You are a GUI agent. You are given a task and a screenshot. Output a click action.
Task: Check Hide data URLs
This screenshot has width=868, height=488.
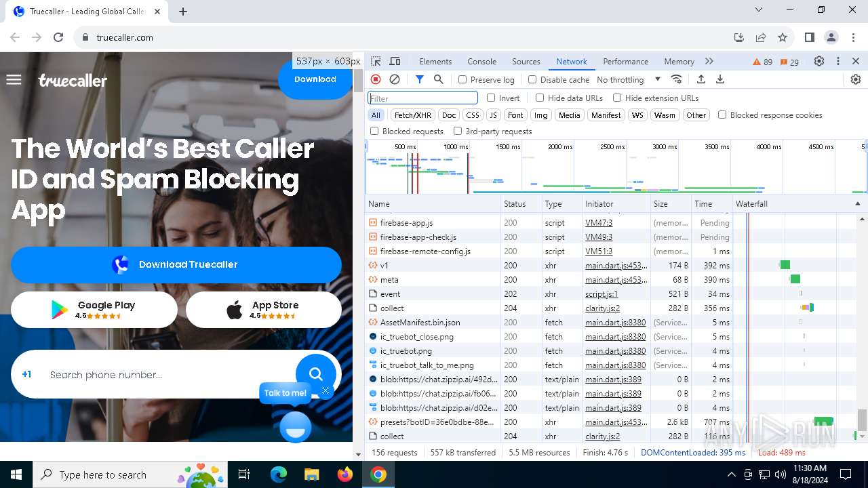(540, 98)
